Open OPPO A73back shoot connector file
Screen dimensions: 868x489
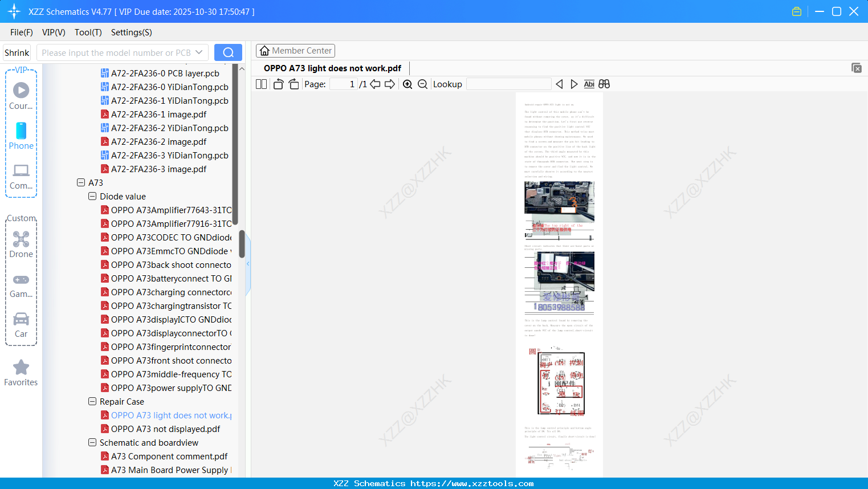[166, 264]
